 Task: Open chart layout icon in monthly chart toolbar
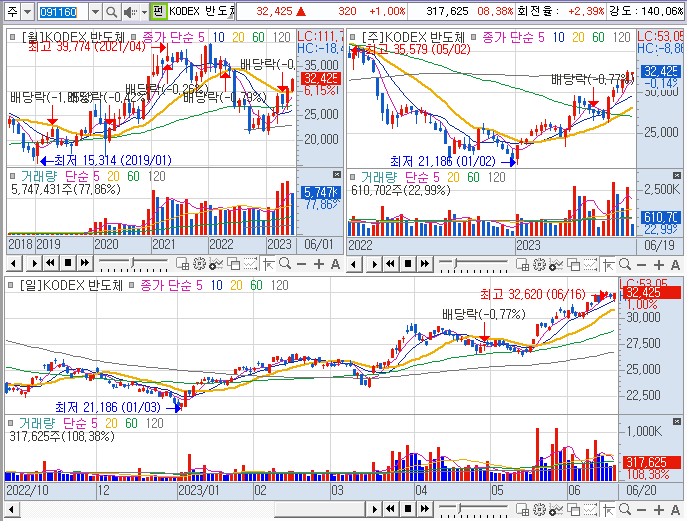(x=182, y=264)
